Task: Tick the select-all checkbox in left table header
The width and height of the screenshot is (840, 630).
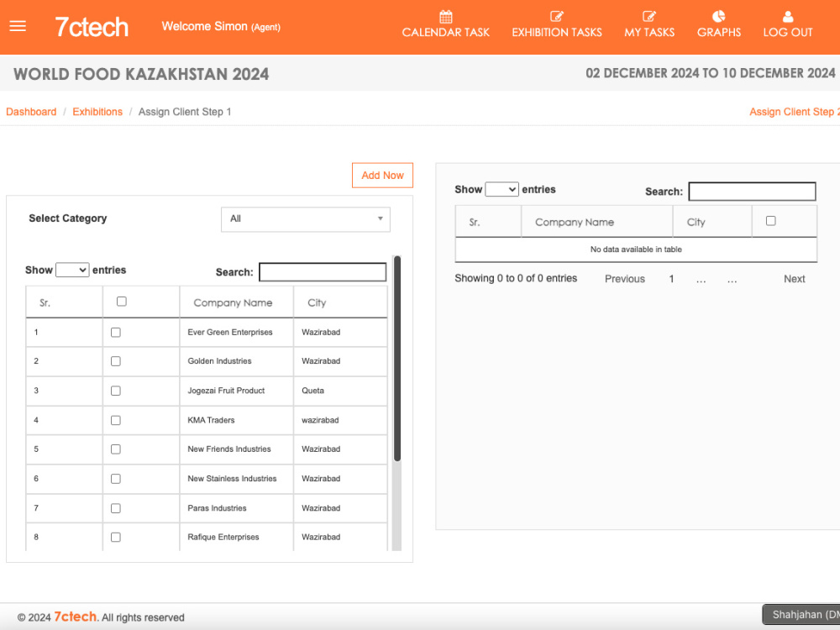Action: (x=122, y=302)
